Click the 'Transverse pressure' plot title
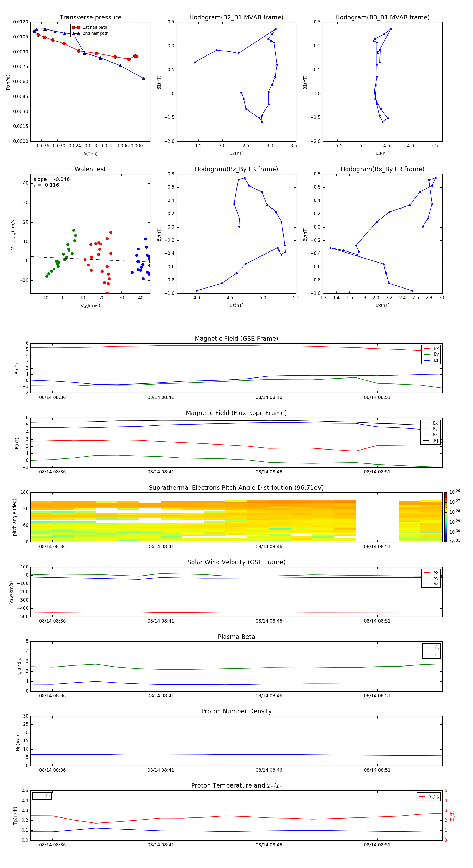This screenshot has width=473, height=868. (x=90, y=18)
